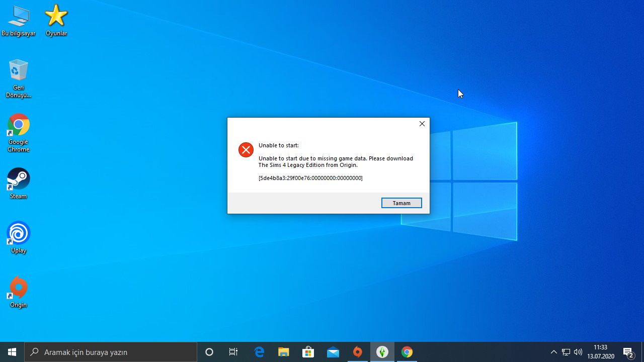Open the Windows Start menu
The image size is (644, 362).
pyautogui.click(x=12, y=352)
